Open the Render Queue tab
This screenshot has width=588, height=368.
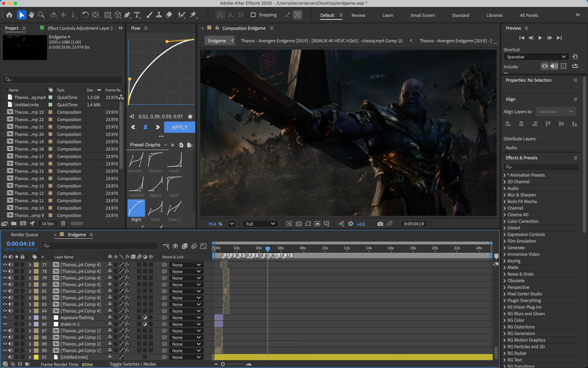24,235
